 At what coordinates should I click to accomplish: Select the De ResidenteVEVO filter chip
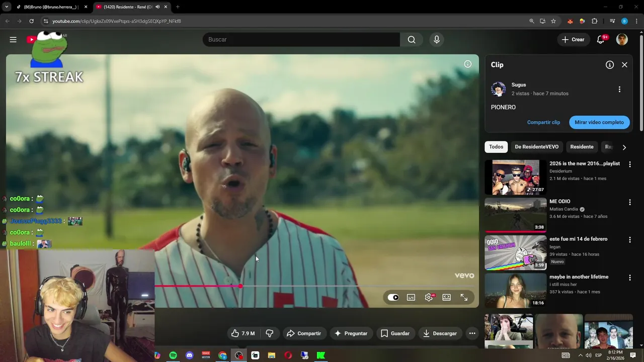click(x=536, y=147)
